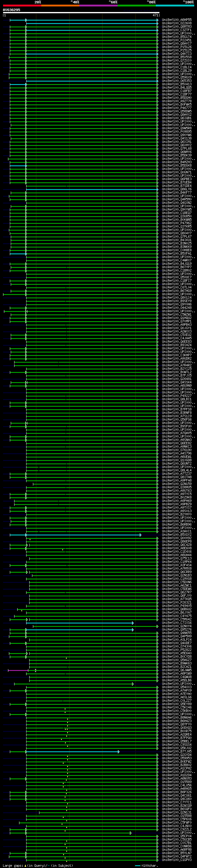Click the UniRef100_A1D2D4 label

click(177, 775)
